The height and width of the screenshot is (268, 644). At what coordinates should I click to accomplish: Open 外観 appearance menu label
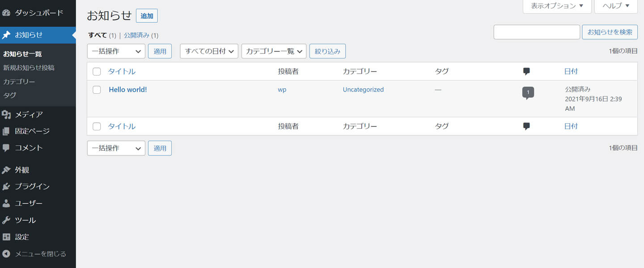pyautogui.click(x=22, y=170)
